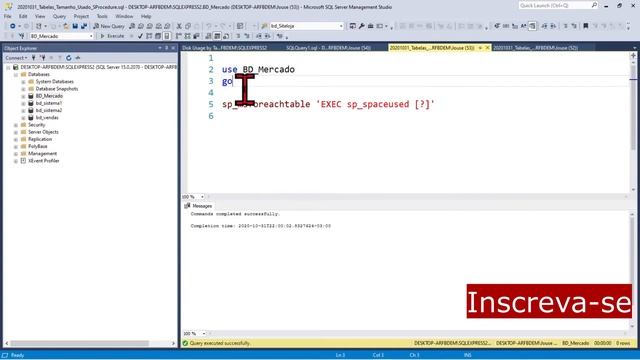
Task: Switch to SQLQuery1.sql tab
Action: 328,48
